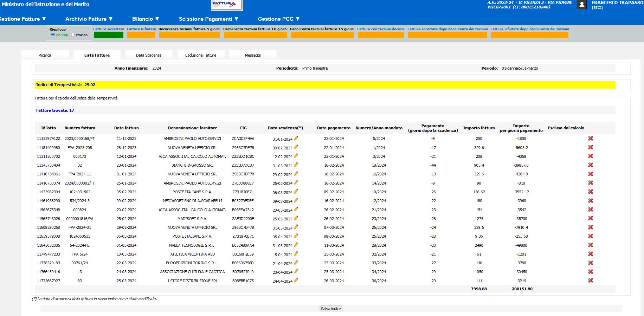
Task: Expand the Gestione Fatture menu
Action: pos(22,19)
